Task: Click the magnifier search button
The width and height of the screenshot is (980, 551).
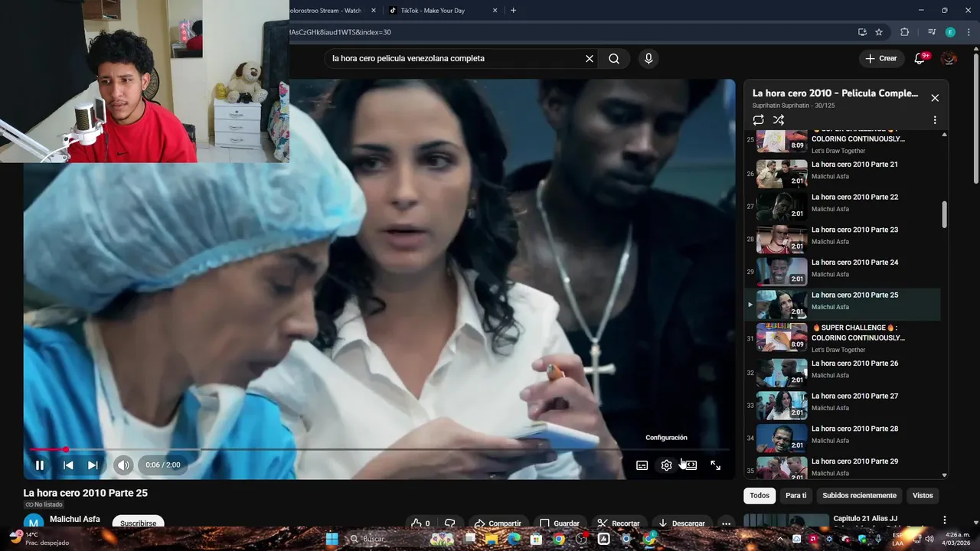Action: tap(614, 59)
